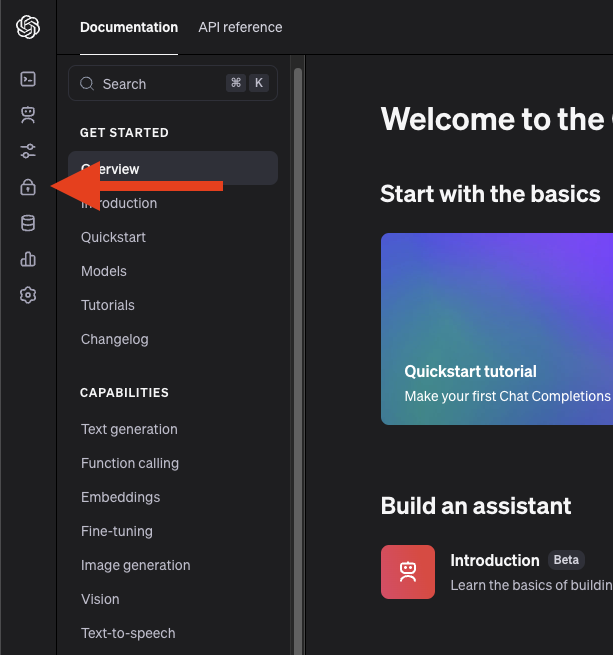Go to the Models page
Image resolution: width=613 pixels, height=655 pixels.
click(x=104, y=271)
